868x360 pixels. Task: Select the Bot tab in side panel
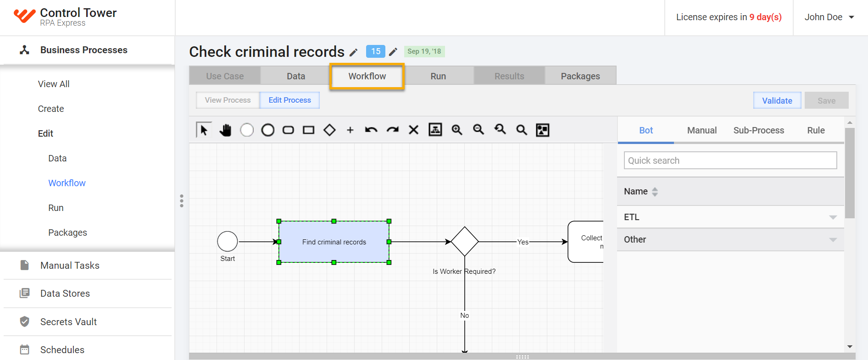tap(646, 130)
